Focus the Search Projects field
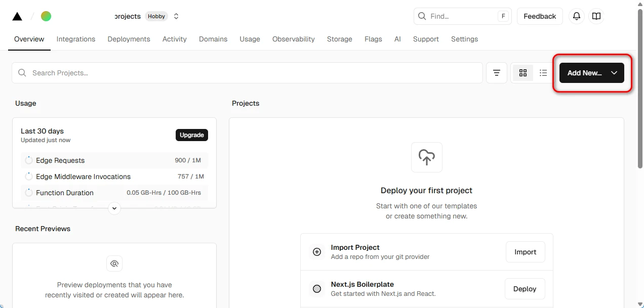Image resolution: width=644 pixels, height=308 pixels. click(247, 73)
